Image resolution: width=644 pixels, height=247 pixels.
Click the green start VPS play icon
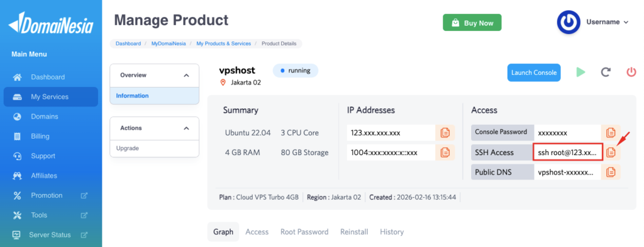(580, 72)
